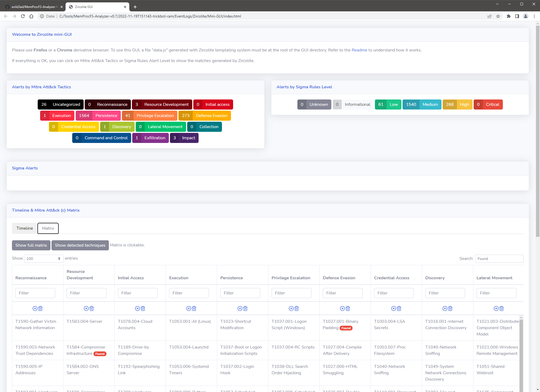Screen dimensions: 540x392
Task: Toggle the Defense Evasion tactic badge
Action: [204, 116]
